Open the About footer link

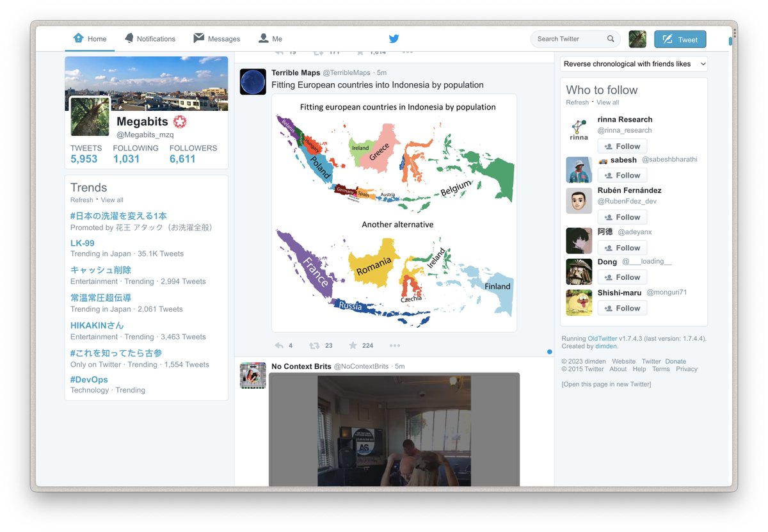point(618,369)
